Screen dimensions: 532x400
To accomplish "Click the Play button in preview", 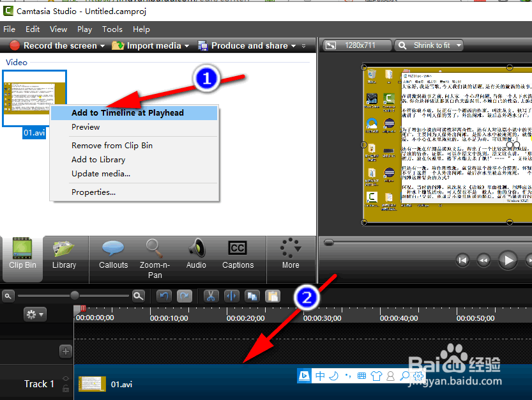I will click(508, 261).
